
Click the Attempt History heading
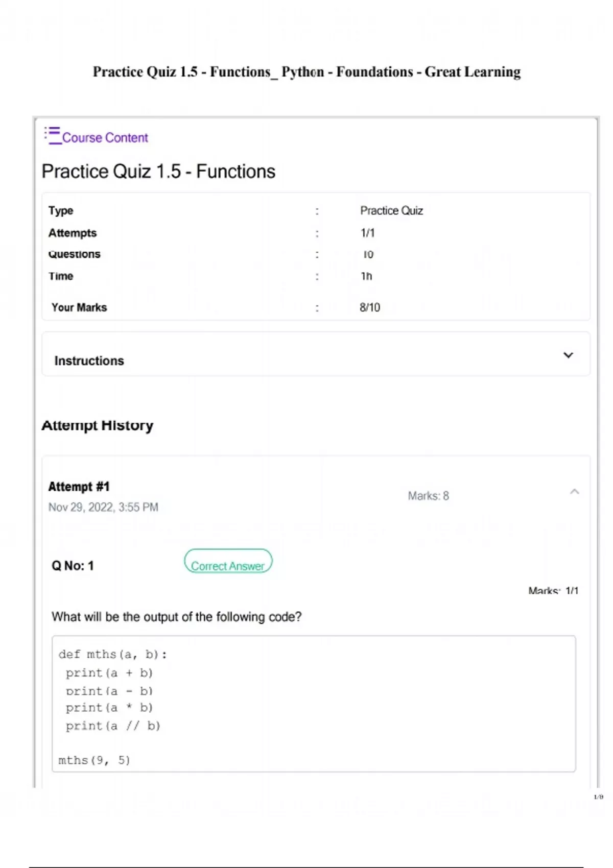97,425
